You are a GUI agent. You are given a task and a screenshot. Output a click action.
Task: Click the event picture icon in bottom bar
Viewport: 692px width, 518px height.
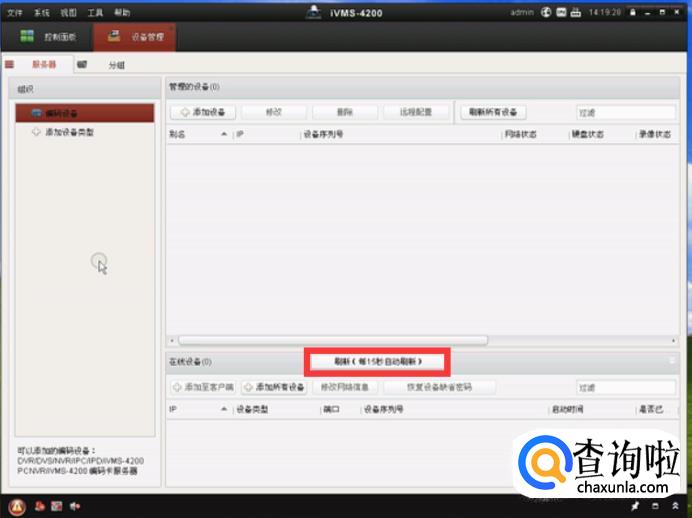56,507
